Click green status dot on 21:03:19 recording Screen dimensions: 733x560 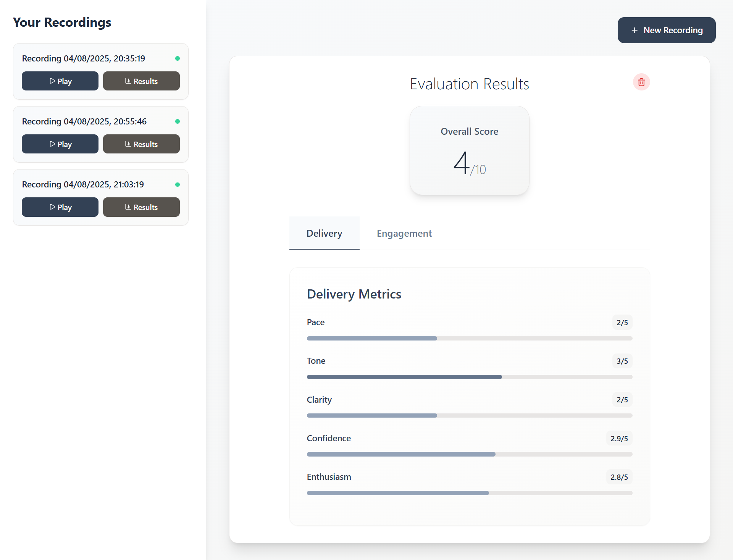[178, 184]
